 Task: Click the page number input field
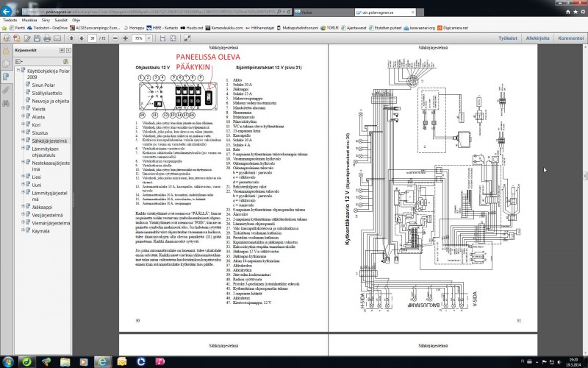pyautogui.click(x=92, y=37)
